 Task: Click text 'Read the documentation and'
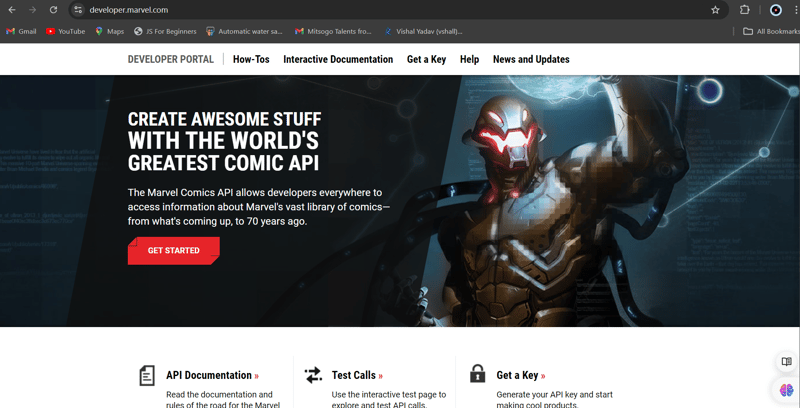coord(219,394)
